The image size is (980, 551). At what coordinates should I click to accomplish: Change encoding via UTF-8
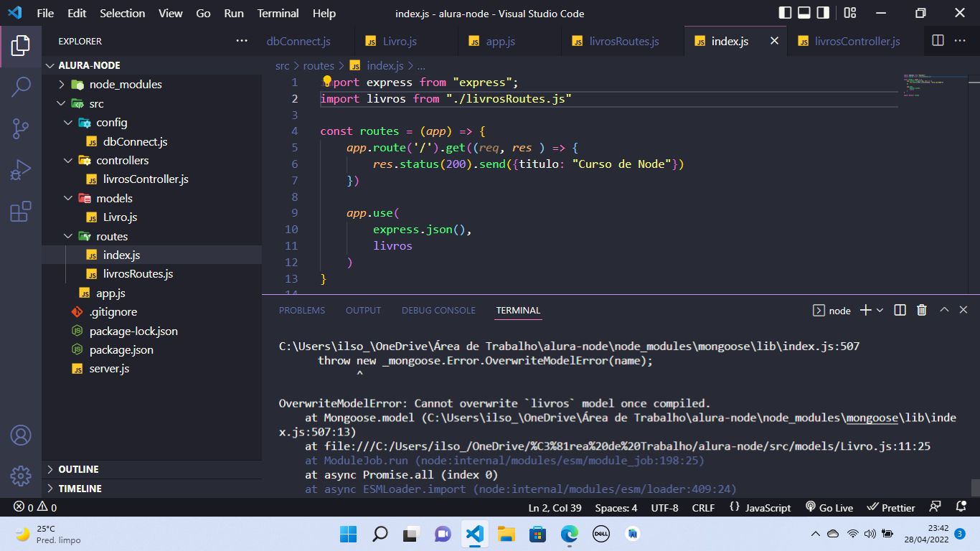[664, 507]
